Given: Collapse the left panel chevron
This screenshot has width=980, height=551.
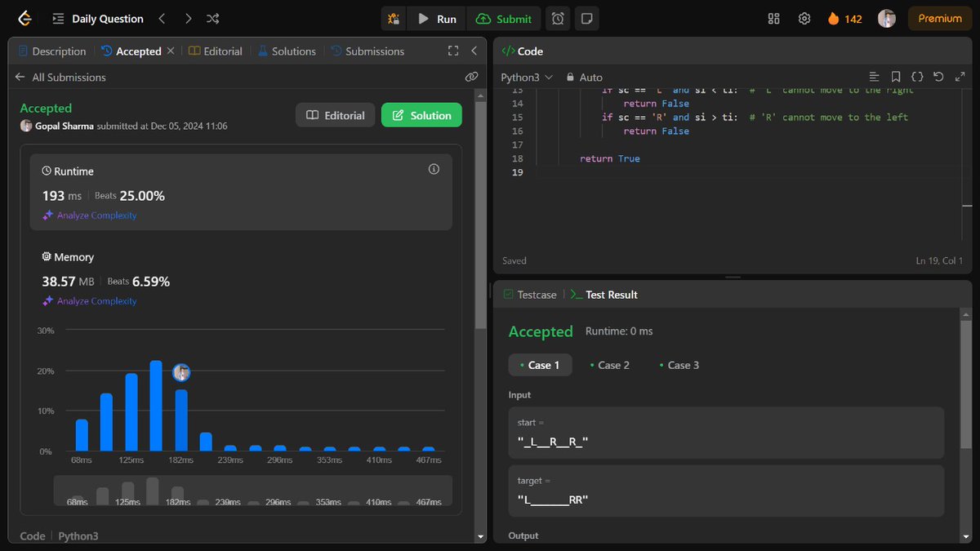Looking at the screenshot, I should [474, 51].
